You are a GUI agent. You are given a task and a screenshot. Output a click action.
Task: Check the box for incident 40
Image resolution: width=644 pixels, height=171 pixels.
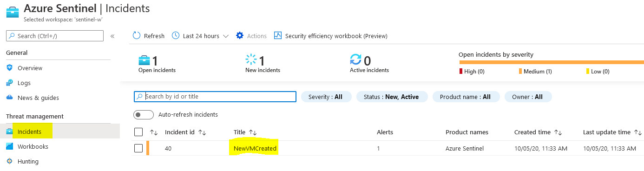click(138, 148)
